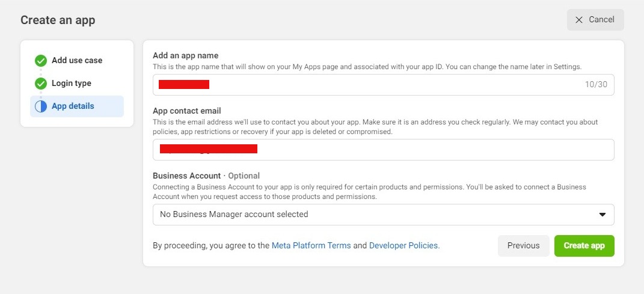This screenshot has height=294, width=644.
Task: Select the App details step
Action: point(77,106)
